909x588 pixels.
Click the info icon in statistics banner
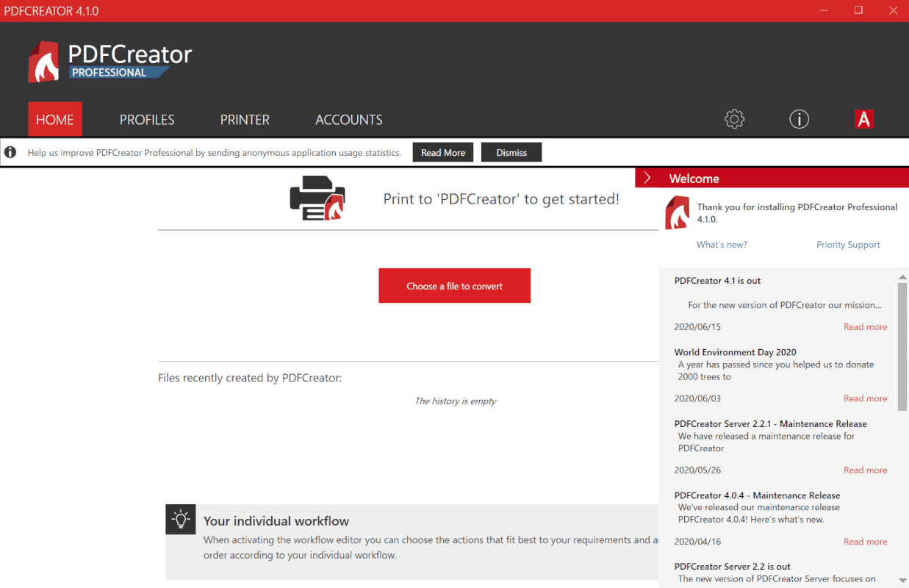coord(10,152)
